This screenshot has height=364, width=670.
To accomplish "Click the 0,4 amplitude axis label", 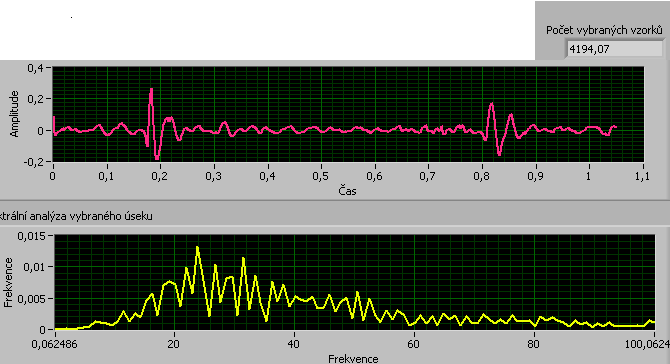I will (x=35, y=68).
